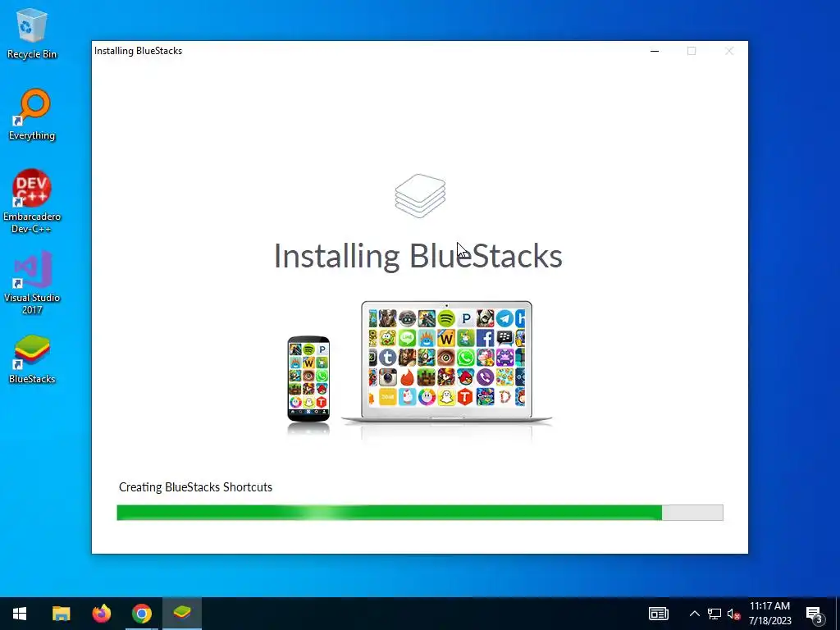Image resolution: width=840 pixels, height=630 pixels.
Task: Click the green installation progress bar
Action: pos(420,513)
